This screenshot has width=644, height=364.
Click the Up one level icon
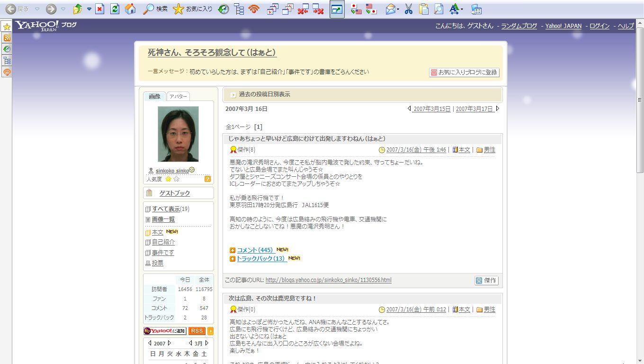78,9
